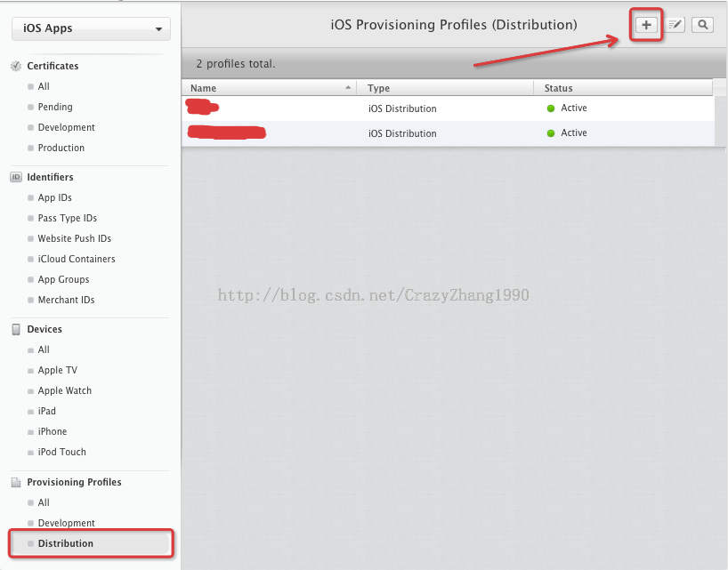Select first profile row's iOS Distribution cell
The height and width of the screenshot is (570, 728).
click(402, 108)
